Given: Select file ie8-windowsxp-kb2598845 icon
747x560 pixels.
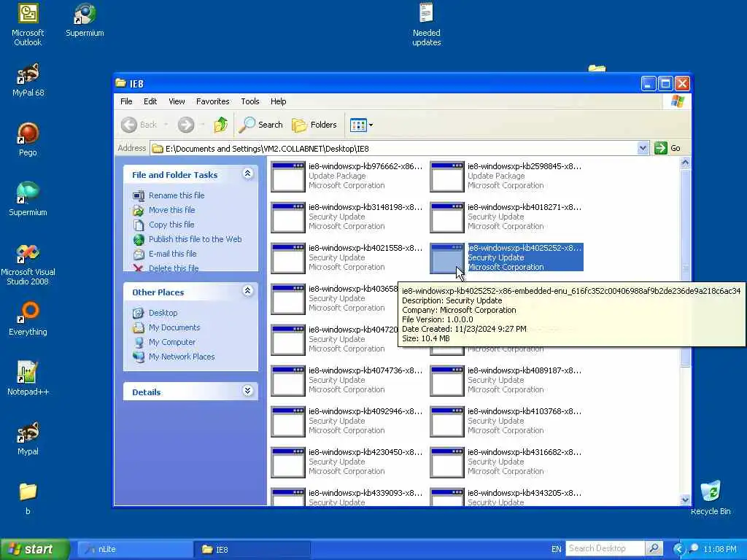Looking at the screenshot, I should 447,176.
